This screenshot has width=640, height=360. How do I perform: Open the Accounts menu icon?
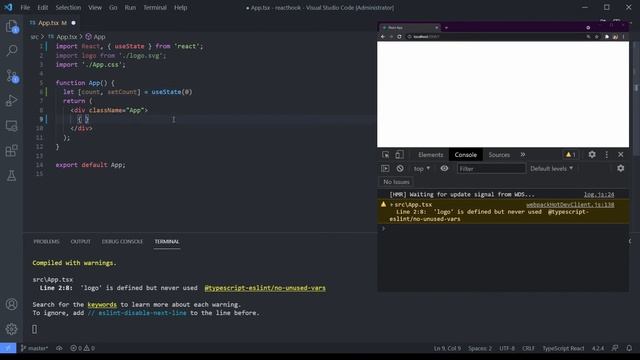[x=12, y=304]
